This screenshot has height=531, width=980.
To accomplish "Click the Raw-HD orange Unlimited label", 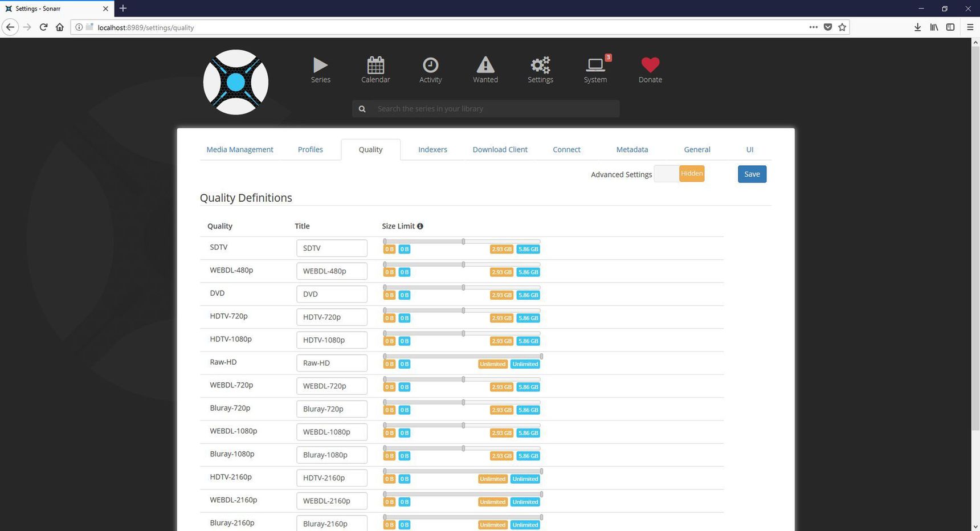I will 493,364.
